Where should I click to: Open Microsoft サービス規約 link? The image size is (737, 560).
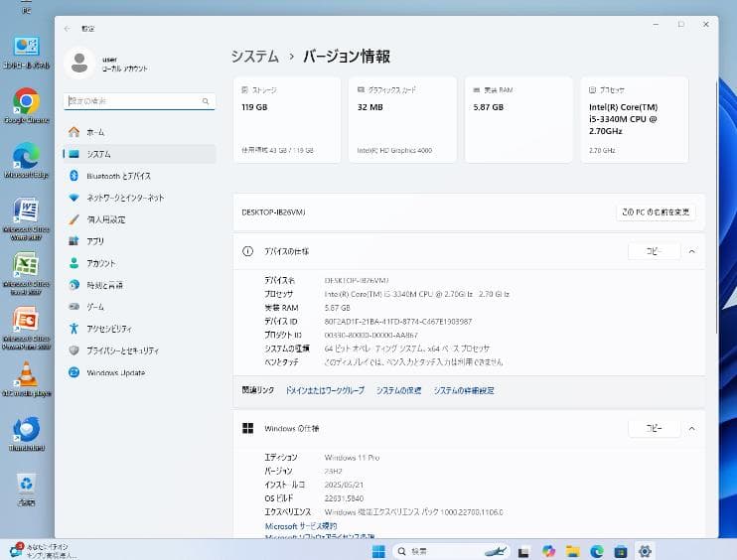click(301, 526)
